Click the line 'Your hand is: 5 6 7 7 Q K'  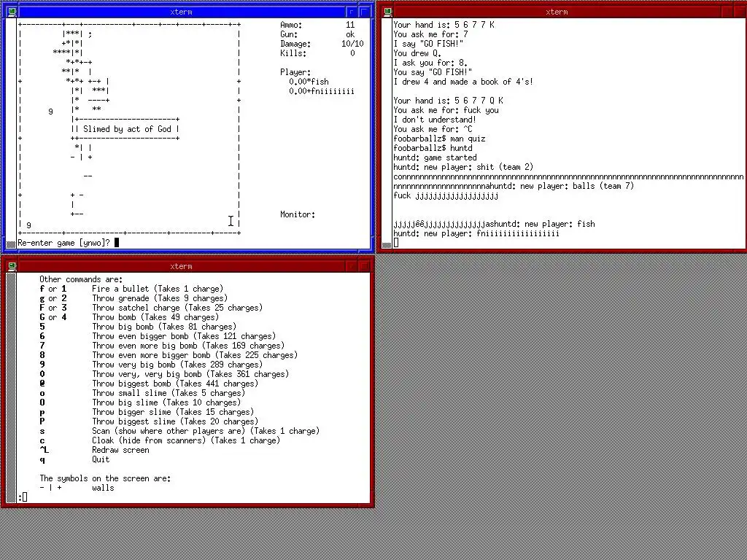(449, 101)
